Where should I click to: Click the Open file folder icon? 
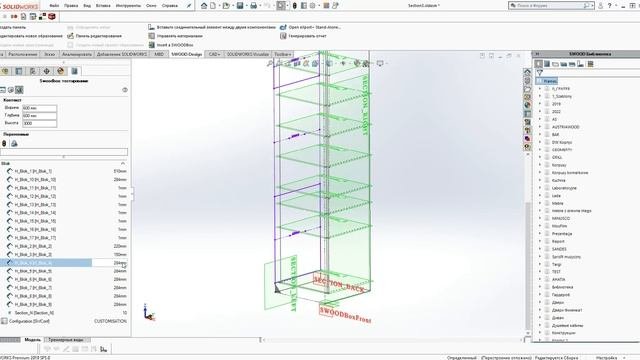pyautogui.click(x=226, y=6)
